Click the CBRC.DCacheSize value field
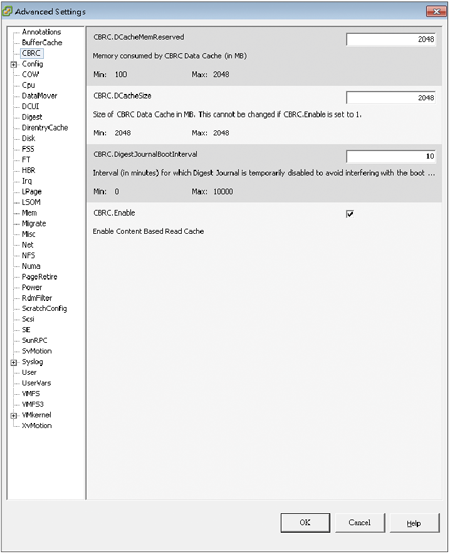Image resolution: width=450 pixels, height=554 pixels. click(x=391, y=98)
